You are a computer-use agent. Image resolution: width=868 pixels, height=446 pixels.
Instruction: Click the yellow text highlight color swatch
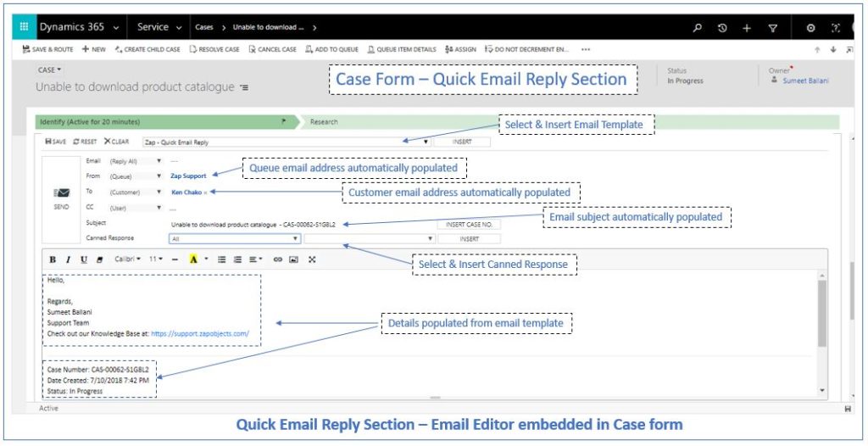point(193,259)
